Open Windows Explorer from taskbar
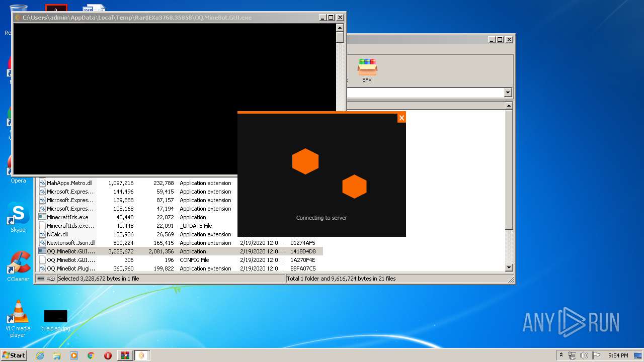This screenshot has width=644, height=362. coord(57,355)
